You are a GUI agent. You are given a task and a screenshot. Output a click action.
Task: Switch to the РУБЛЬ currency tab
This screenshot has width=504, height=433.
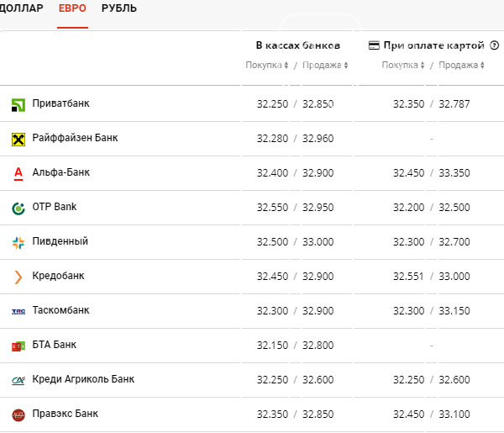(119, 8)
